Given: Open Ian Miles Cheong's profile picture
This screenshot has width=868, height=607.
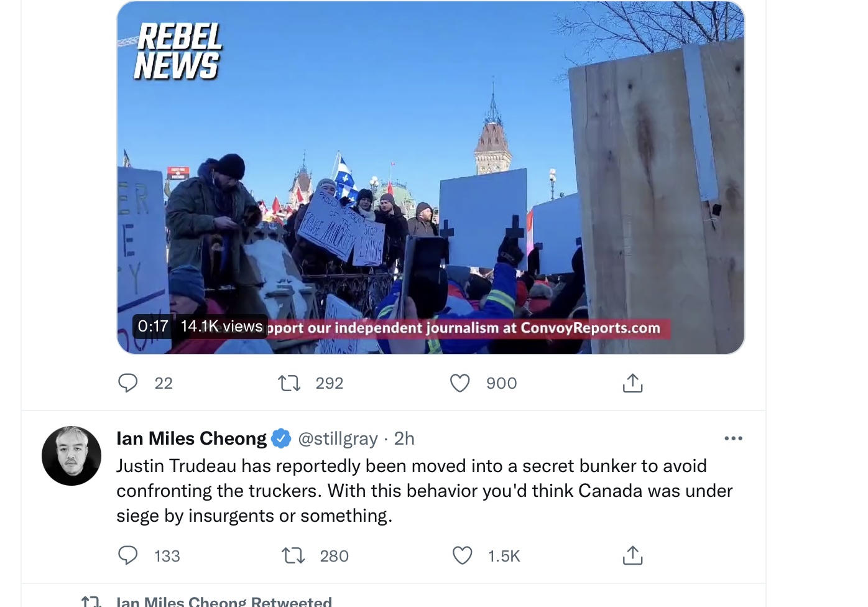Looking at the screenshot, I should point(72,456).
